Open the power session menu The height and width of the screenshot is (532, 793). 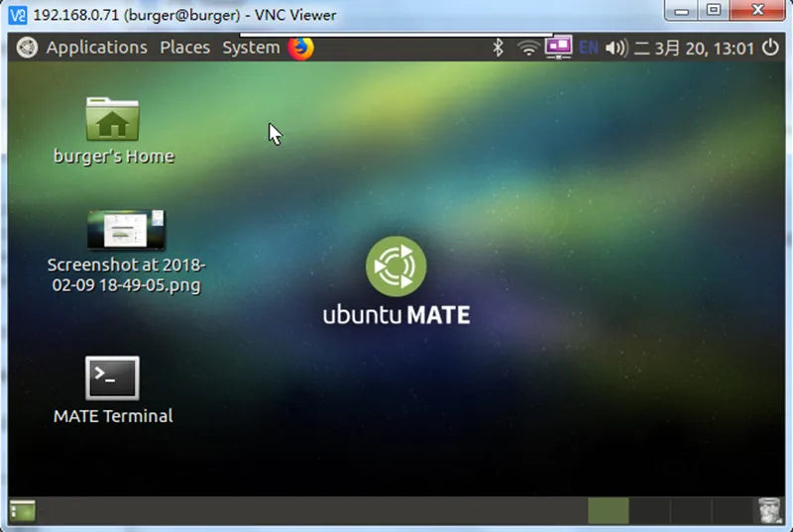770,48
